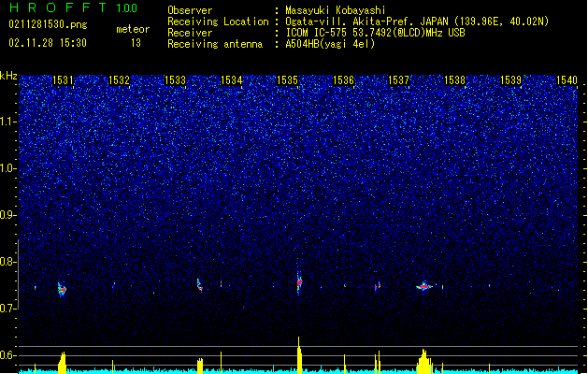Click the "Receiver" field label
588x374 pixels.
190,33
